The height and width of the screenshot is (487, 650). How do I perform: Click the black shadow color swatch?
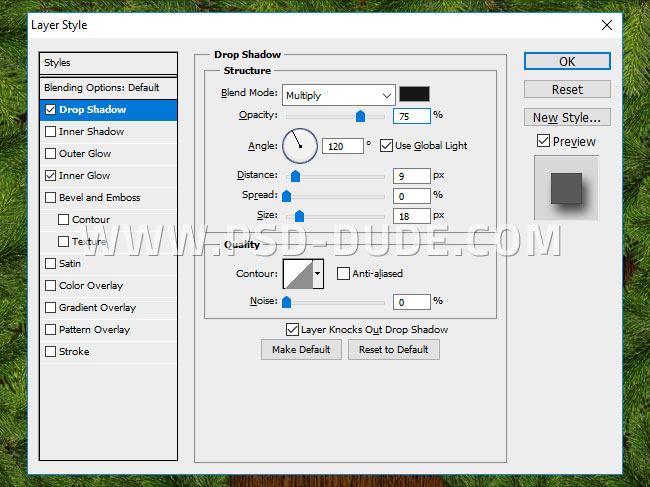pos(413,94)
